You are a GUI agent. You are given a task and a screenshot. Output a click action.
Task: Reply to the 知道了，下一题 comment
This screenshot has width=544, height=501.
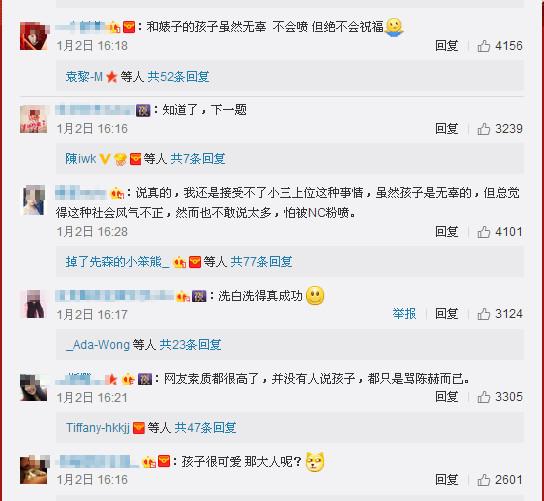click(447, 129)
